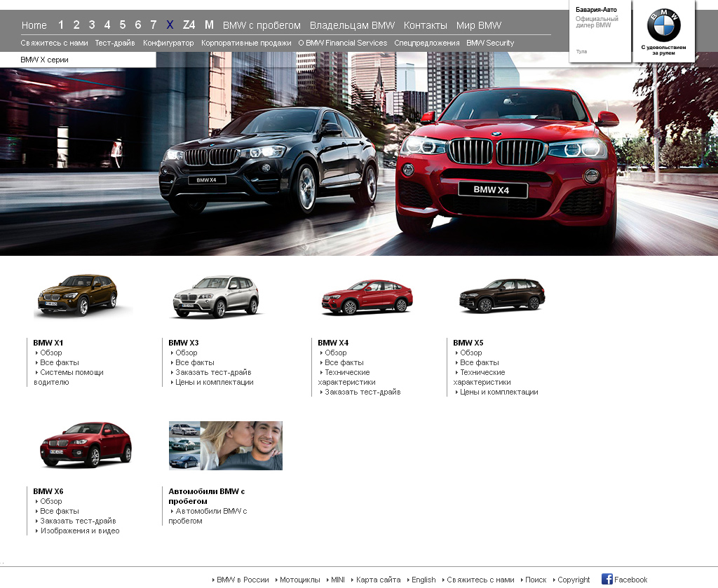Open the dark BMW X5 car image
The width and height of the screenshot is (718, 588).
point(502,296)
